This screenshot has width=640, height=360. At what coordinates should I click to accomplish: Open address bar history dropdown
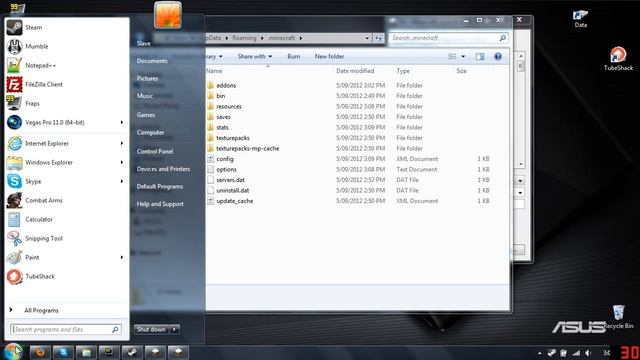tap(367, 38)
